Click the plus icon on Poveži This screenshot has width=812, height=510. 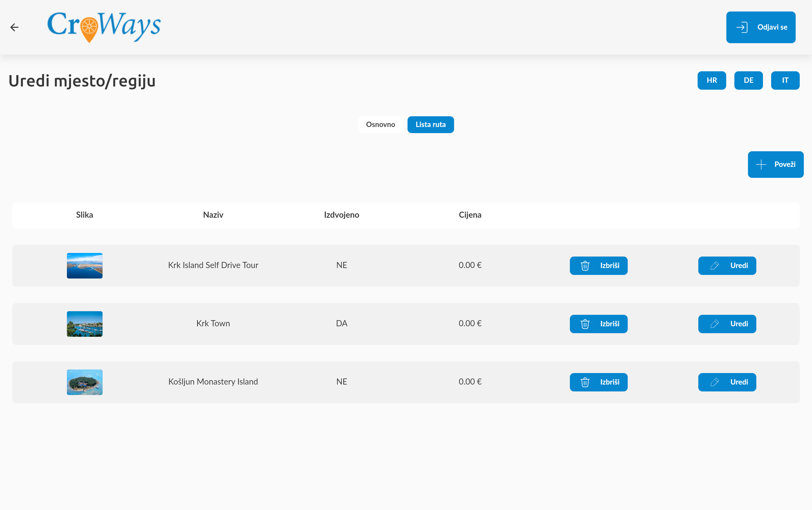pyautogui.click(x=761, y=165)
